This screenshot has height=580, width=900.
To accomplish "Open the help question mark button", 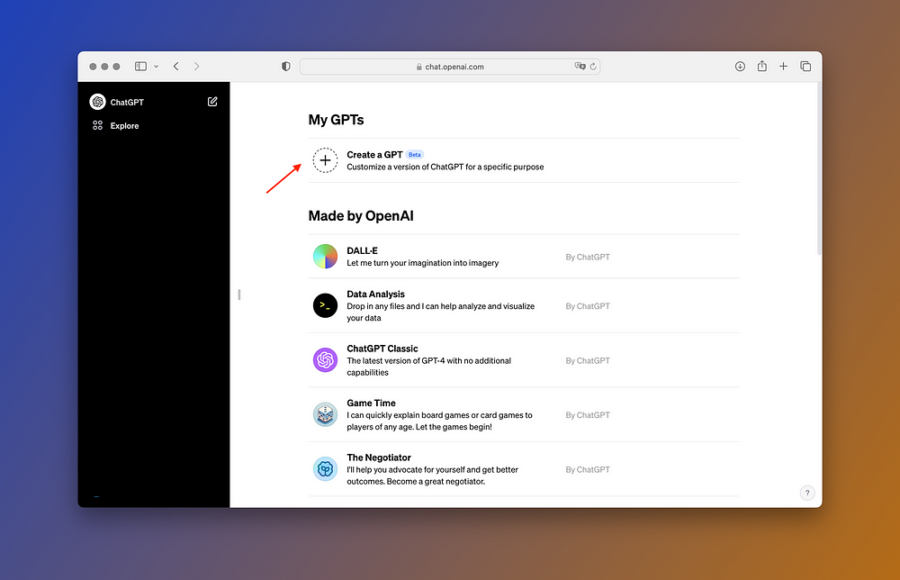I will coord(807,493).
